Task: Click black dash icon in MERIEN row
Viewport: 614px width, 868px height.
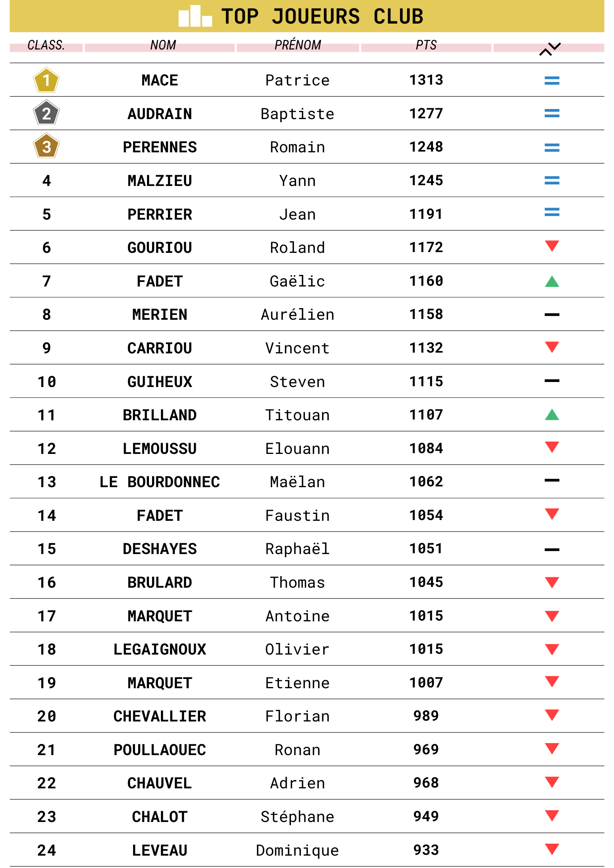Action: (551, 315)
